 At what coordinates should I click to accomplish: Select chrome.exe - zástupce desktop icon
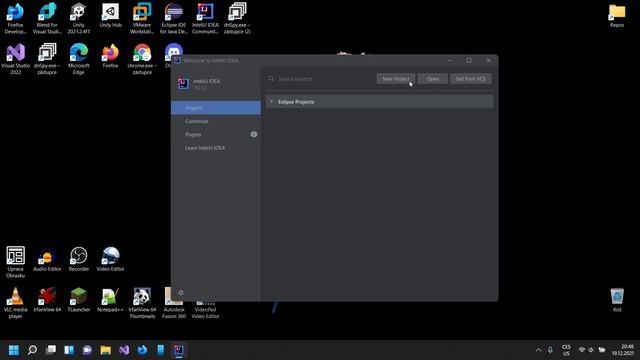point(142,59)
